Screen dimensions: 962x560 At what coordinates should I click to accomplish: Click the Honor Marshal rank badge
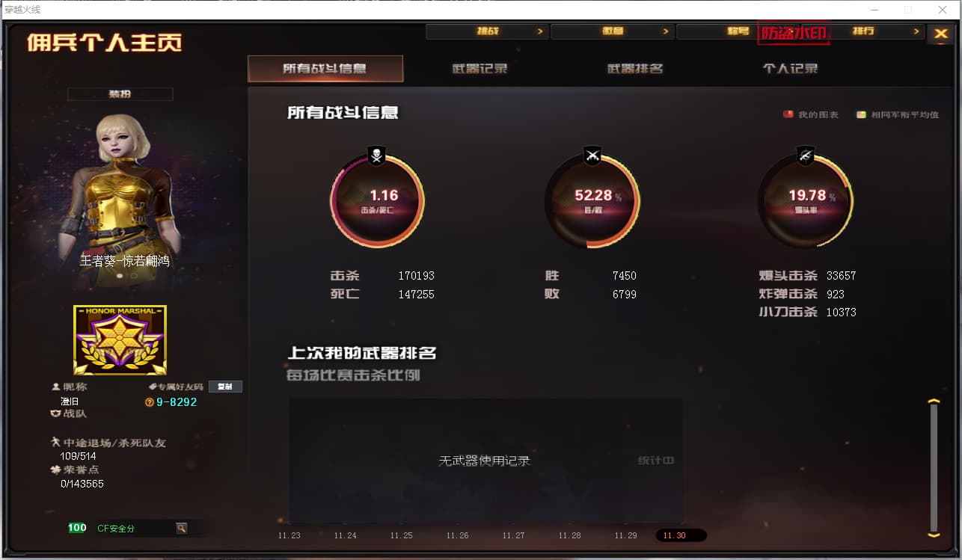click(x=120, y=340)
